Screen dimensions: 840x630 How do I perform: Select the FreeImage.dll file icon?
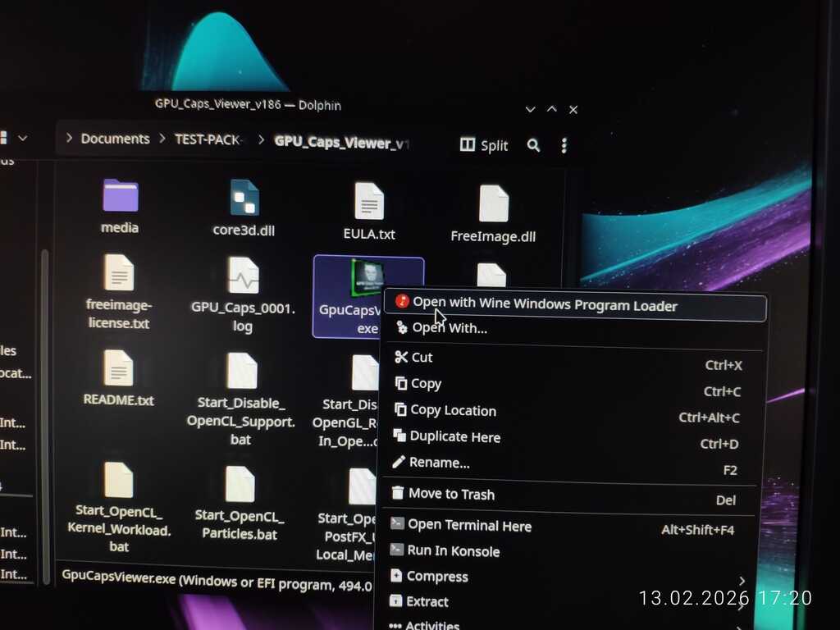[493, 203]
